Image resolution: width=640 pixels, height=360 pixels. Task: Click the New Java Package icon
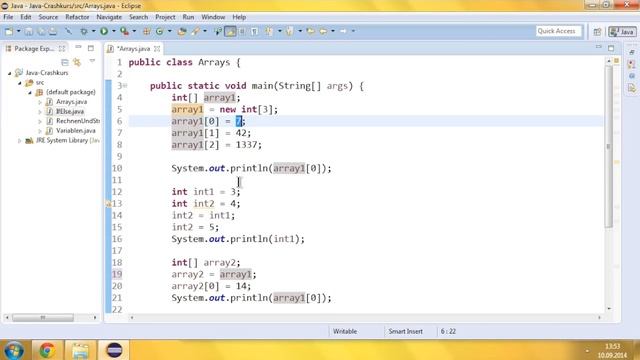147,31
